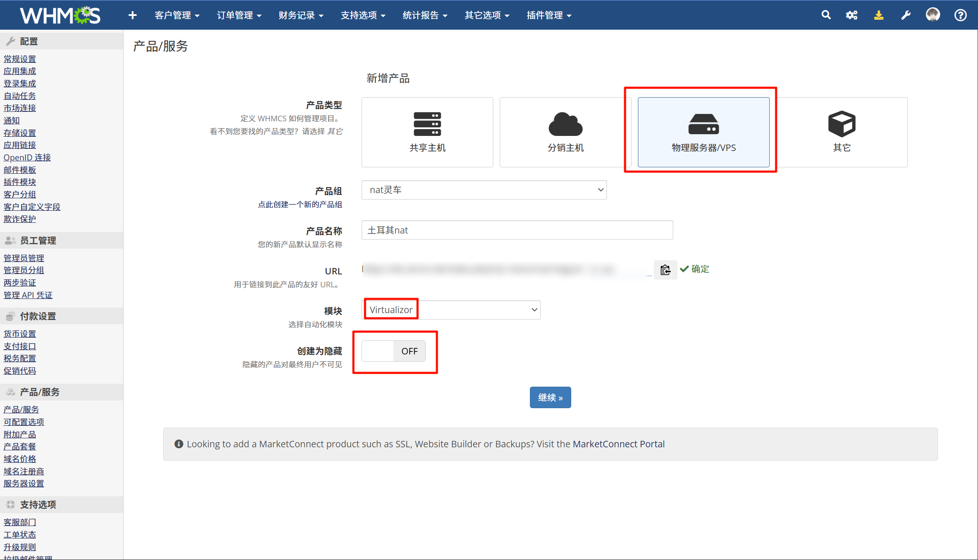Open the automation gears icon in header

[x=851, y=15]
